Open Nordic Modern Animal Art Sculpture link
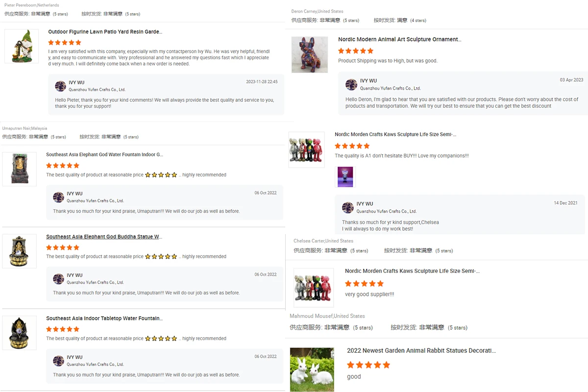The image size is (588, 392). [x=399, y=39]
